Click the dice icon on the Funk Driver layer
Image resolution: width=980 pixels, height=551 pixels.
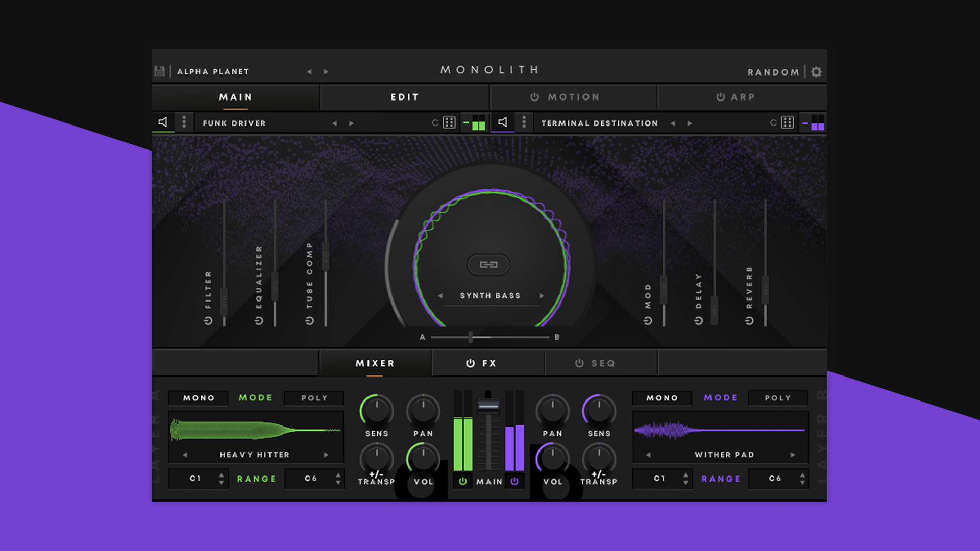[x=448, y=122]
